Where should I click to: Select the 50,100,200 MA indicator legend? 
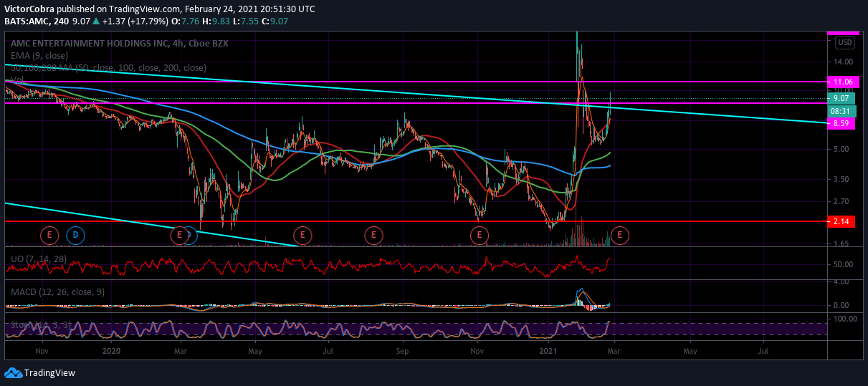pos(108,67)
